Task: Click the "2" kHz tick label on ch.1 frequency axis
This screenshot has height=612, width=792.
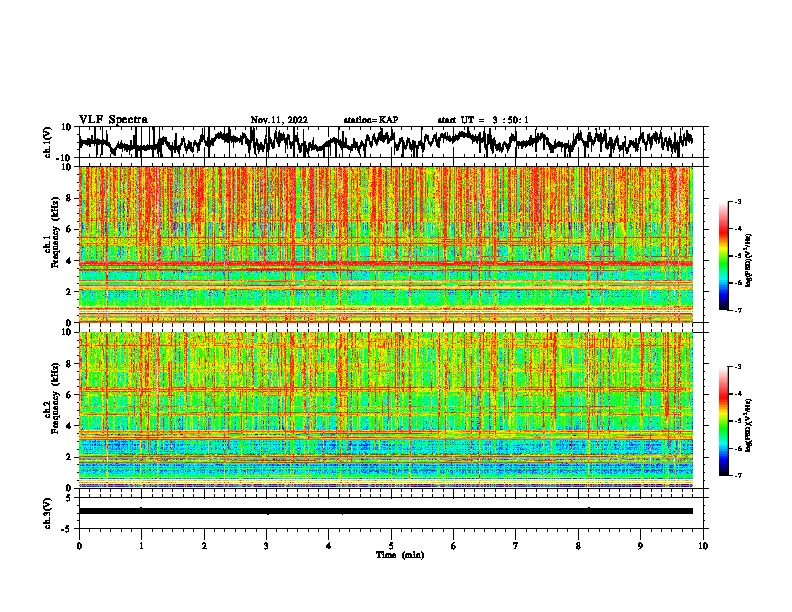Action: 69,291
